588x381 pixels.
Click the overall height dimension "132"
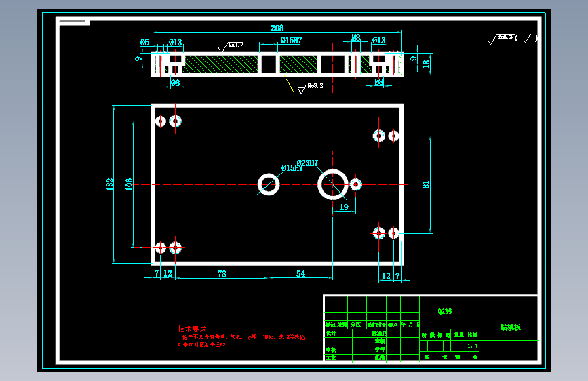pyautogui.click(x=109, y=184)
